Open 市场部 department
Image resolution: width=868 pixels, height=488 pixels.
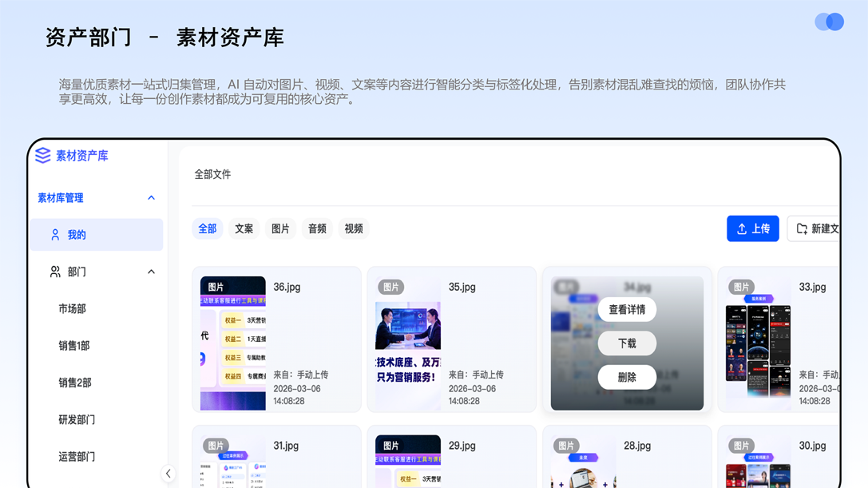[x=72, y=308]
